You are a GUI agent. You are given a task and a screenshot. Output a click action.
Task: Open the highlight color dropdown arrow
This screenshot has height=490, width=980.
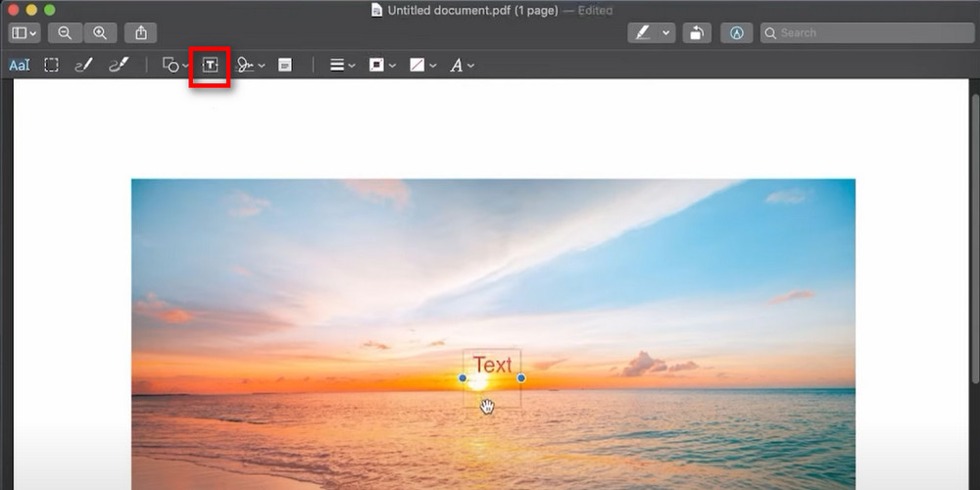click(x=666, y=33)
